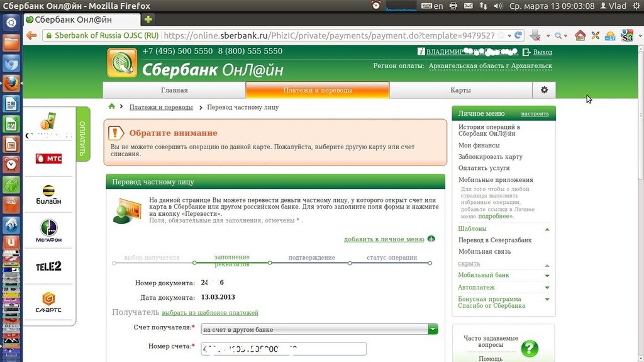Click the подробнее link in personal menu
The width and height of the screenshot is (644, 362).
coord(496,216)
